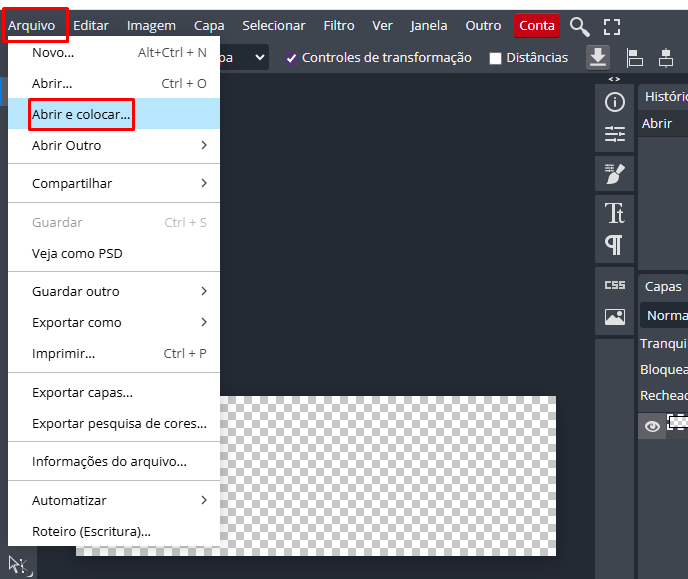This screenshot has height=579, width=688.
Task: Switch to the Histórico tab
Action: pos(665,96)
